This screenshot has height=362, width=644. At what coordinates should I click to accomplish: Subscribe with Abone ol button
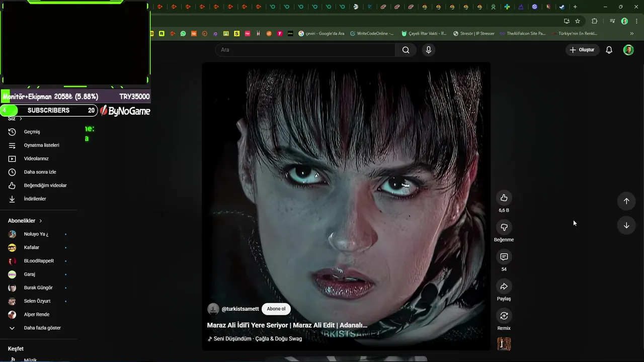coord(276,309)
